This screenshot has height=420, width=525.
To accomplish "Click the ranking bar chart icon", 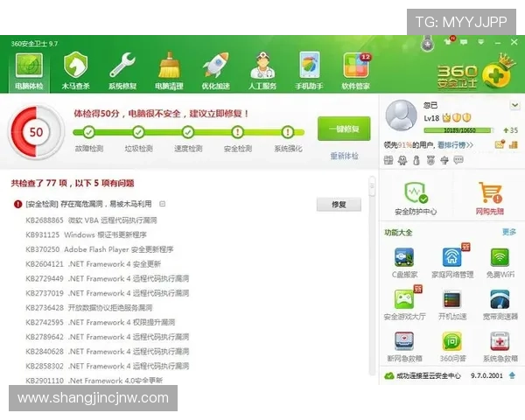I will (x=514, y=144).
